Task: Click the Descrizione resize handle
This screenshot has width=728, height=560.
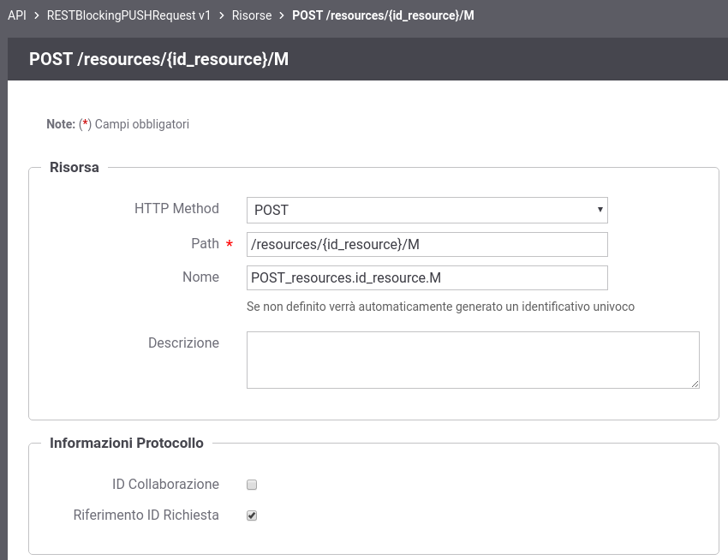Action: [x=695, y=384]
